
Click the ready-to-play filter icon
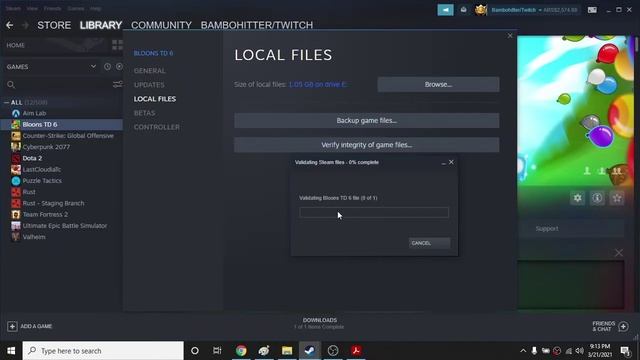pos(119,67)
